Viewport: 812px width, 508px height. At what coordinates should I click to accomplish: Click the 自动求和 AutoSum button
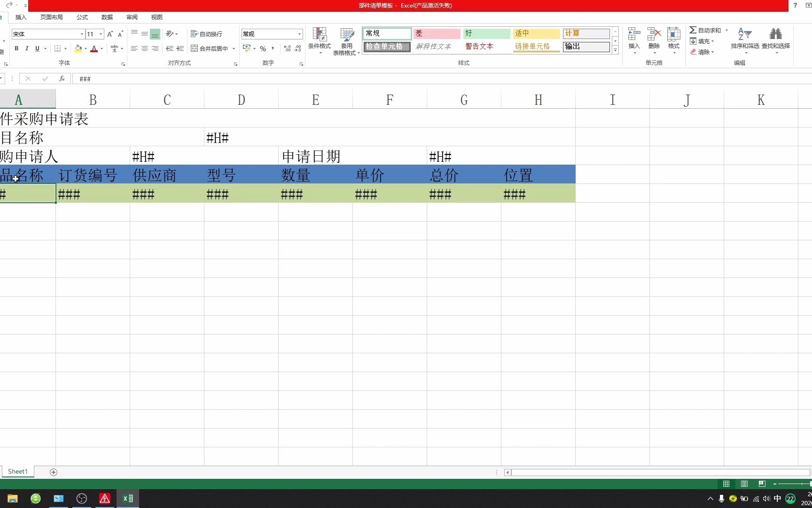click(705, 30)
